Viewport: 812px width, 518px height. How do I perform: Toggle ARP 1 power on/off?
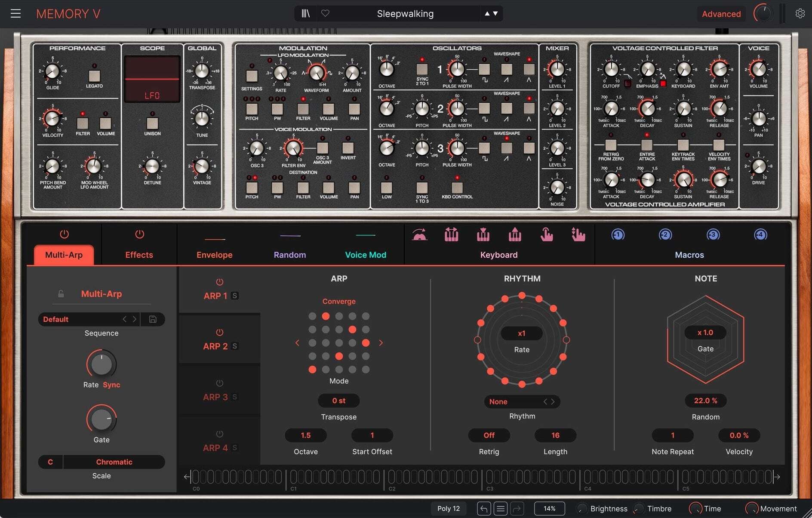[219, 282]
